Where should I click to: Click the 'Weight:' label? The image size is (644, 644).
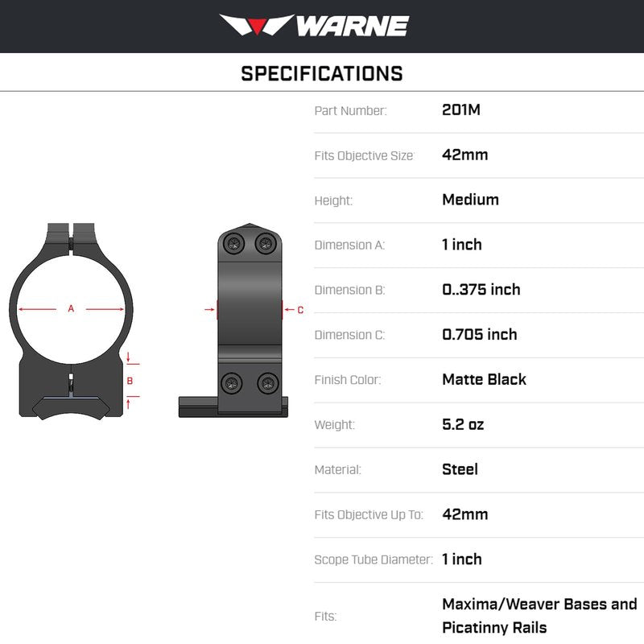(x=334, y=425)
